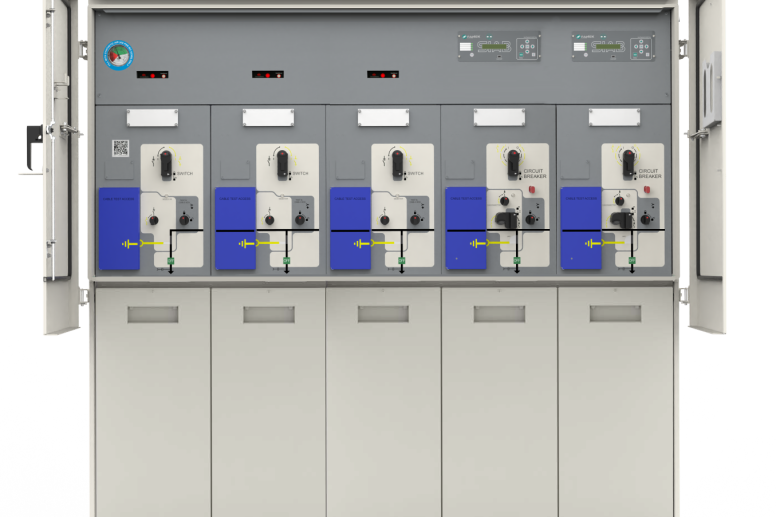The width and height of the screenshot is (776, 517).
Task: Click the green OFF indicator on the second panel
Action: click(x=286, y=261)
